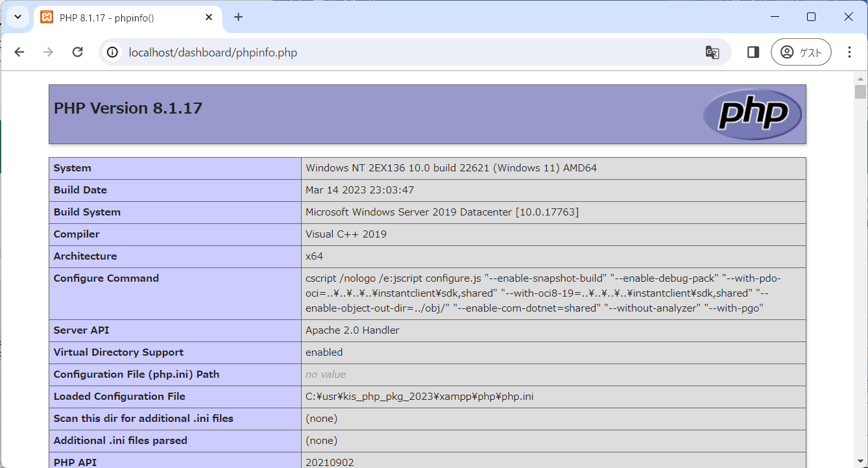868x468 pixels.
Task: Open the Chrome three-dot menu
Action: 849,53
